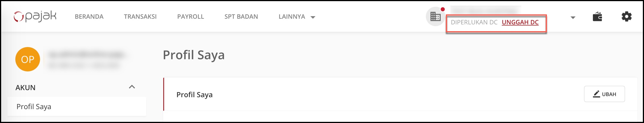Collapse the AKUN section chevron
This screenshot has width=644, height=123.
[x=132, y=87]
